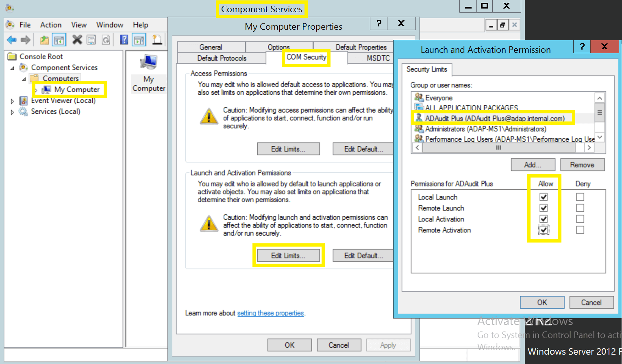
Task: Click Edit Limits under Launch and Activation Permissions
Action: pyautogui.click(x=289, y=255)
